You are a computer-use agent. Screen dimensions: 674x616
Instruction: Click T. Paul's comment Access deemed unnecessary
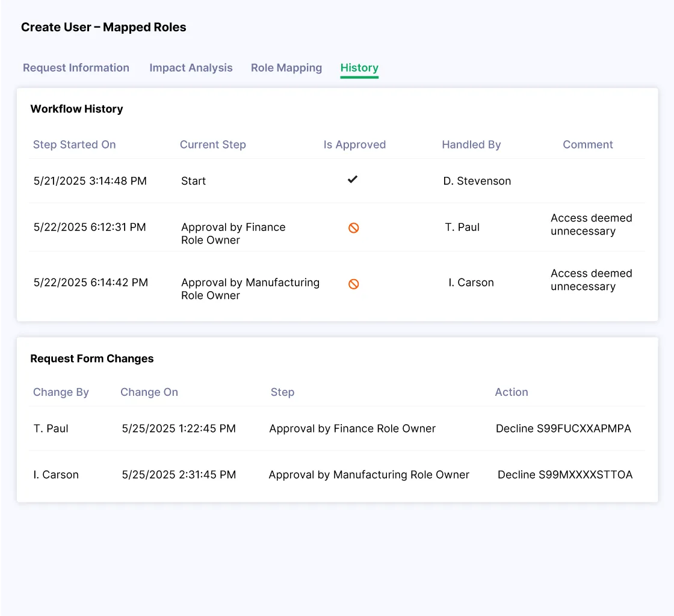(x=591, y=224)
